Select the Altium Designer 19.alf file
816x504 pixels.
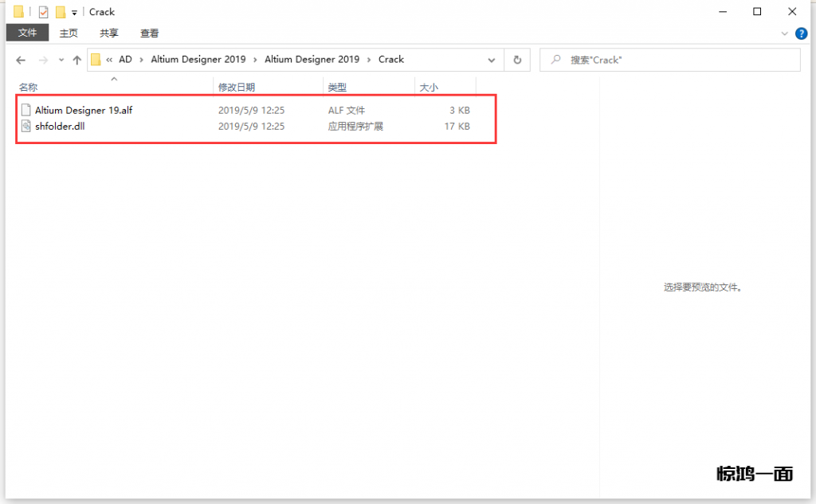(x=83, y=110)
